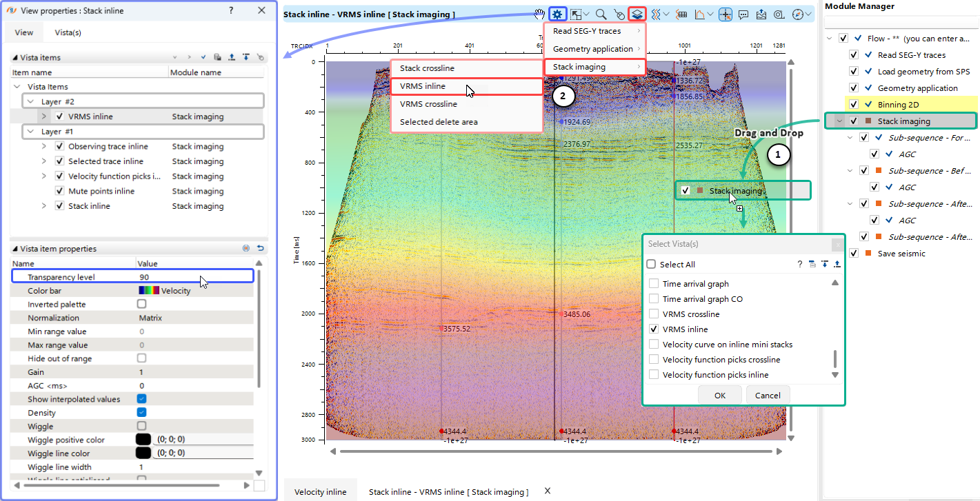
Task: Select the pan hand tool
Action: point(541,14)
